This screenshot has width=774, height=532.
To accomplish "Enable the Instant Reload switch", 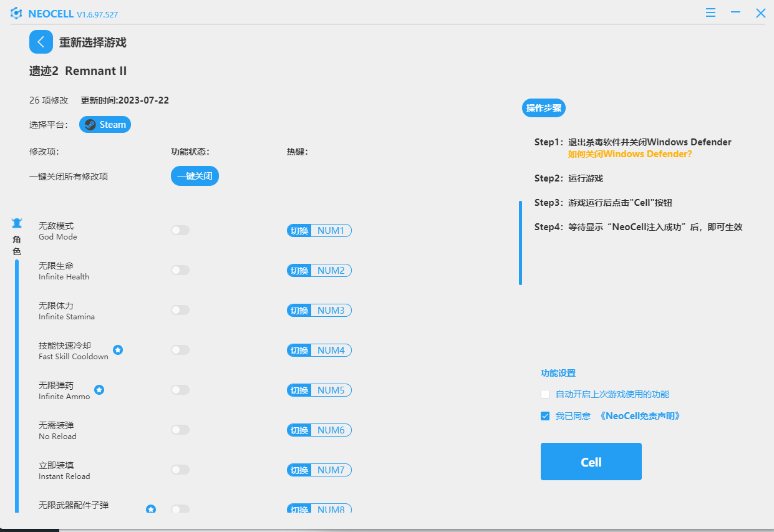I will (180, 470).
